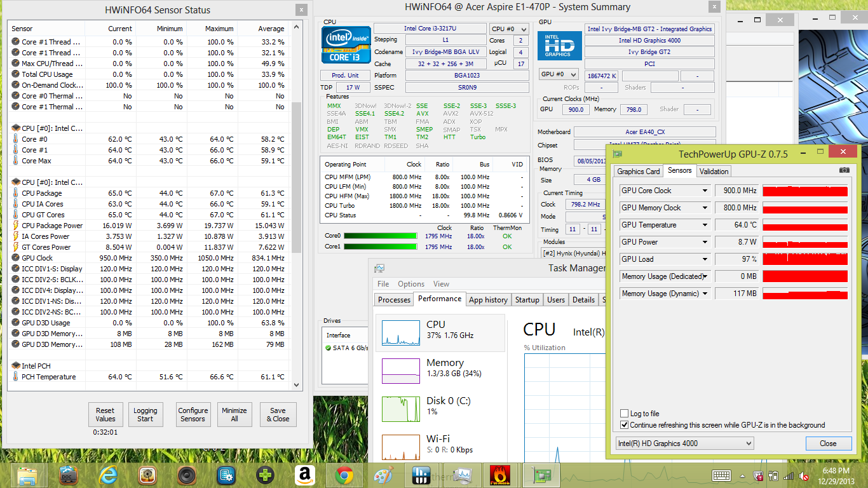This screenshot has width=868, height=488.
Task: Open the GPU Temperature sensor dropdown
Action: coord(704,225)
